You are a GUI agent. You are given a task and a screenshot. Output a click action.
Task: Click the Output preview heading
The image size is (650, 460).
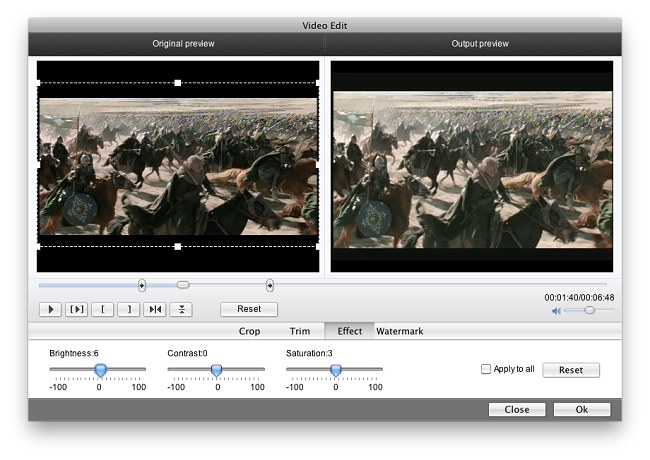[480, 44]
